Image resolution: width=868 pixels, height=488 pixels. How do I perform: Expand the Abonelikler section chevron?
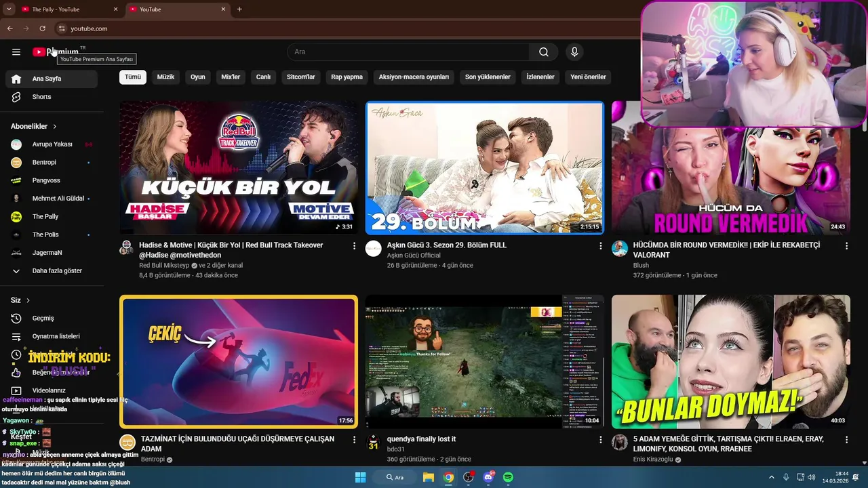click(x=55, y=127)
